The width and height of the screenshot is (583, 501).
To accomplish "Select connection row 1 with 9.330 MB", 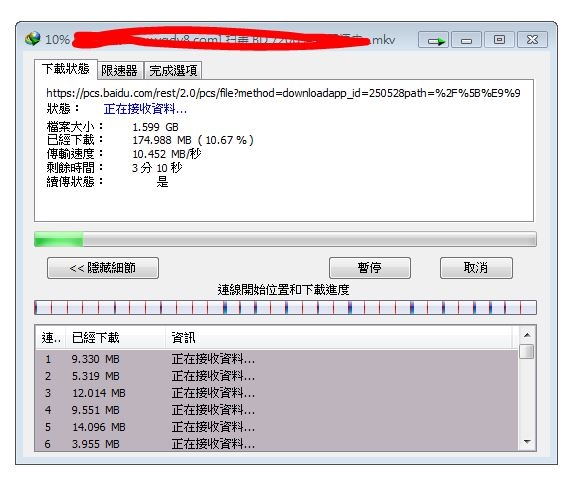I will click(x=277, y=359).
